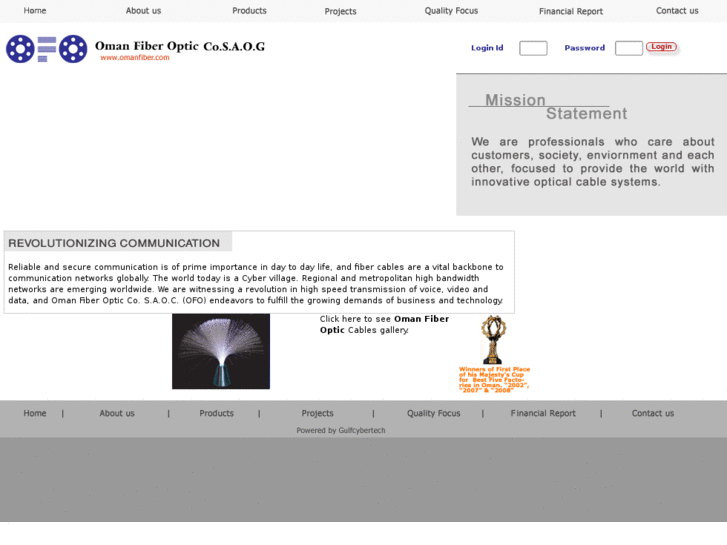Open Products in the footer navigation
The image size is (727, 545).
click(217, 413)
